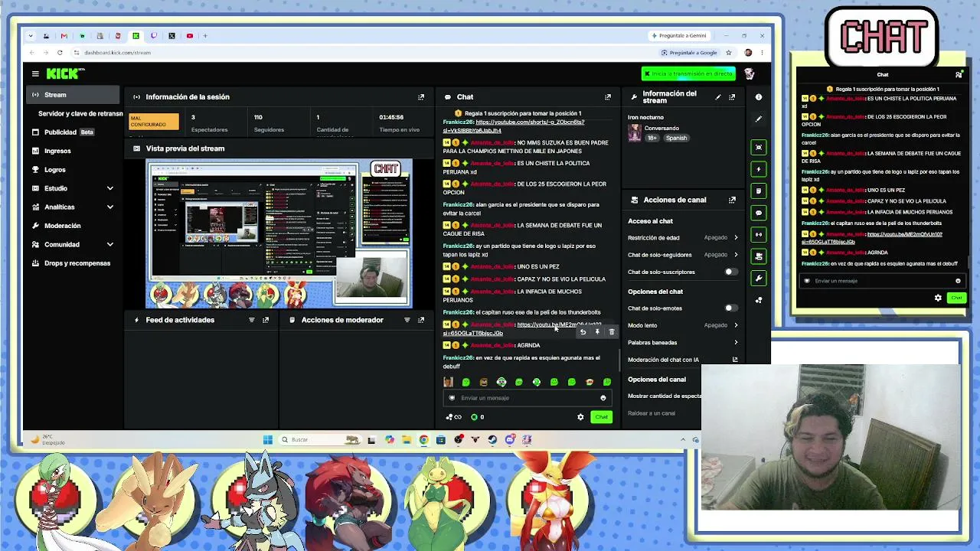Toggle the wrench widget icon in the right sidebar

coord(759,278)
